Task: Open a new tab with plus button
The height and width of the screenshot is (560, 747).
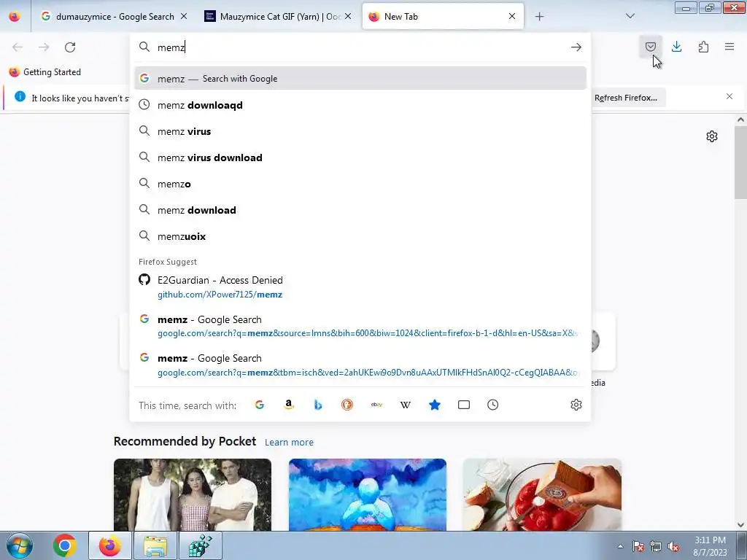Action: (x=539, y=16)
